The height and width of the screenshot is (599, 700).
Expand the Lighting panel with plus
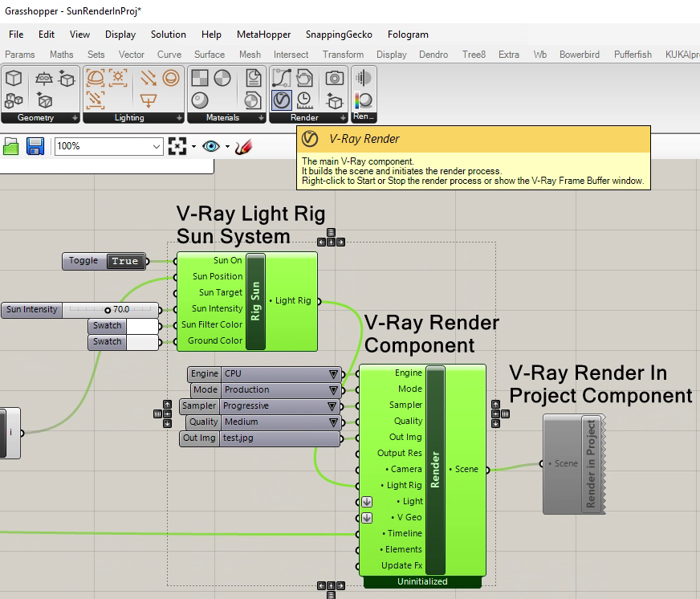pos(179,118)
